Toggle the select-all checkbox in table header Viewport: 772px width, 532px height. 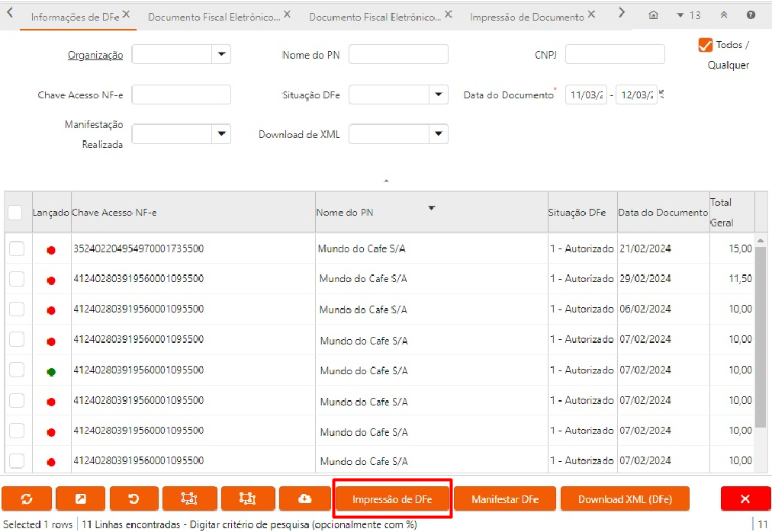(15, 213)
